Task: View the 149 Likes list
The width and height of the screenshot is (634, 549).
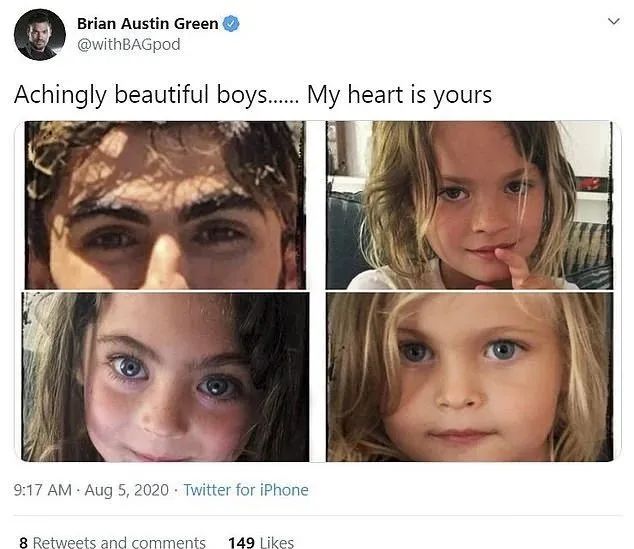Action: pos(261,543)
